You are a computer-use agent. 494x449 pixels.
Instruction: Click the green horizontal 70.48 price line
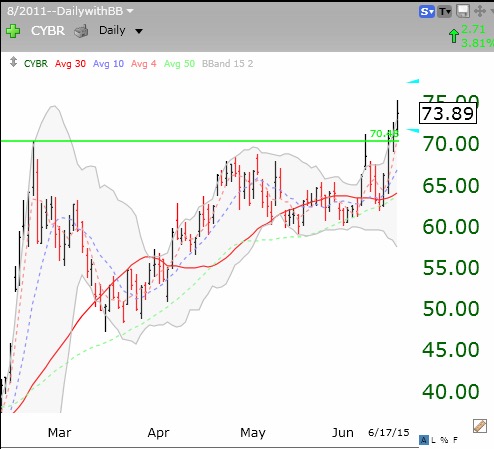(199, 141)
